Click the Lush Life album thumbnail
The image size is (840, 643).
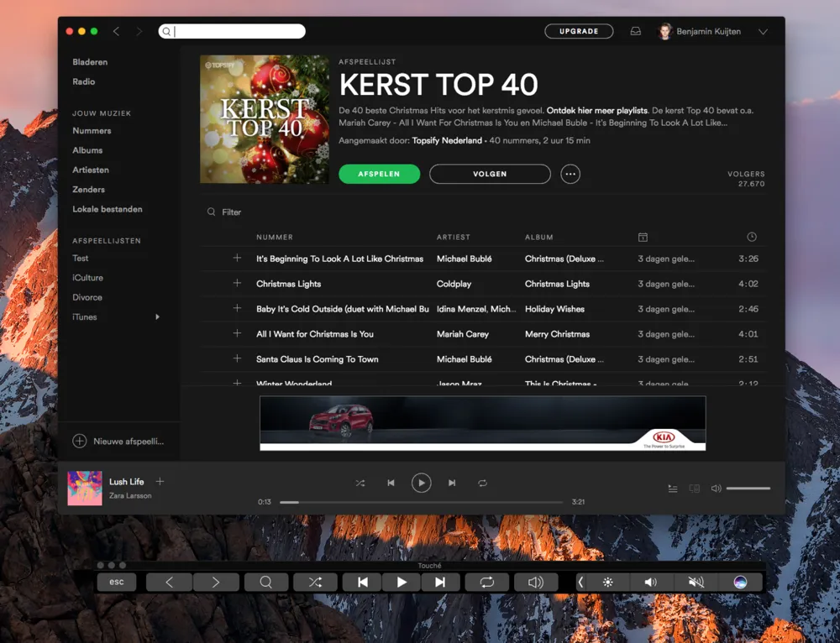[x=85, y=488]
